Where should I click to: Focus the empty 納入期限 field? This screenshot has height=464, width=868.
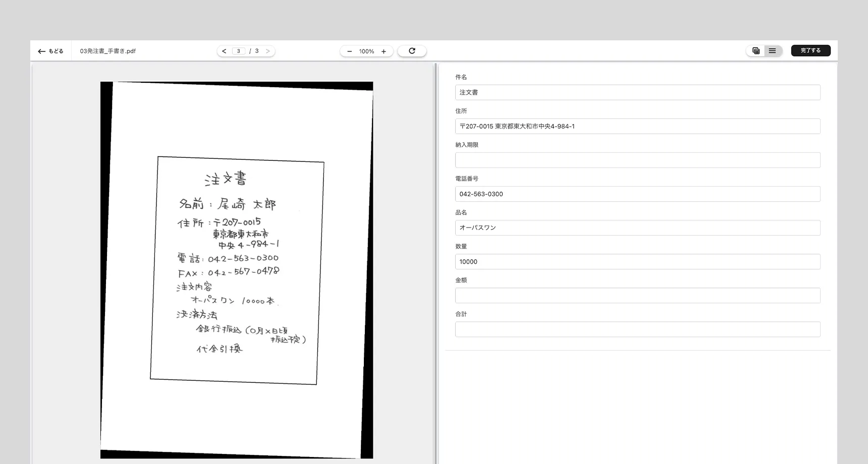click(637, 160)
